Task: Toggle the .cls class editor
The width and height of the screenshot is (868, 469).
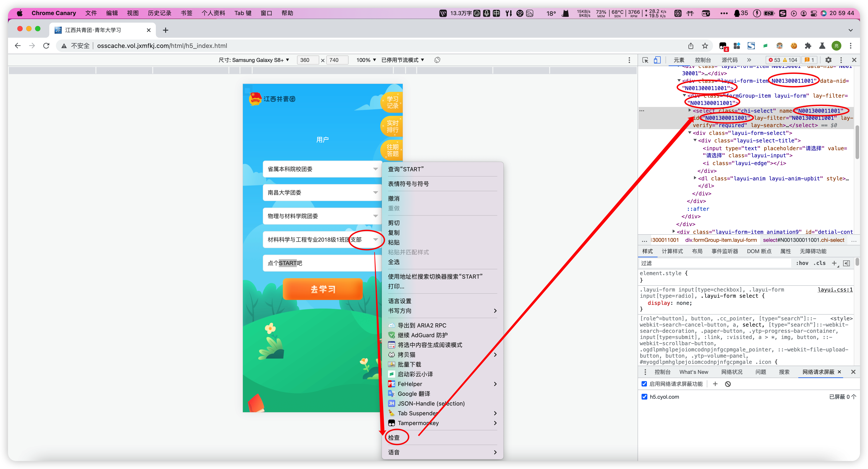Action: pyautogui.click(x=819, y=263)
